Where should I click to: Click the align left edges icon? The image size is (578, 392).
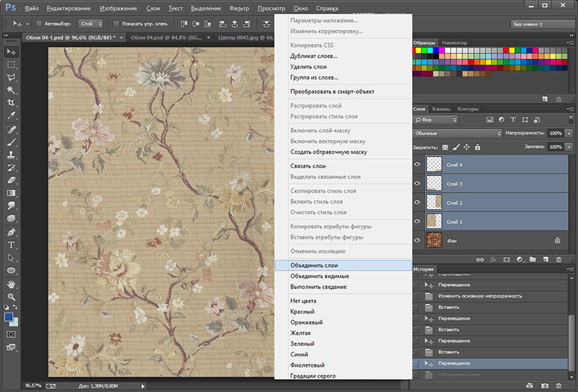(223, 24)
